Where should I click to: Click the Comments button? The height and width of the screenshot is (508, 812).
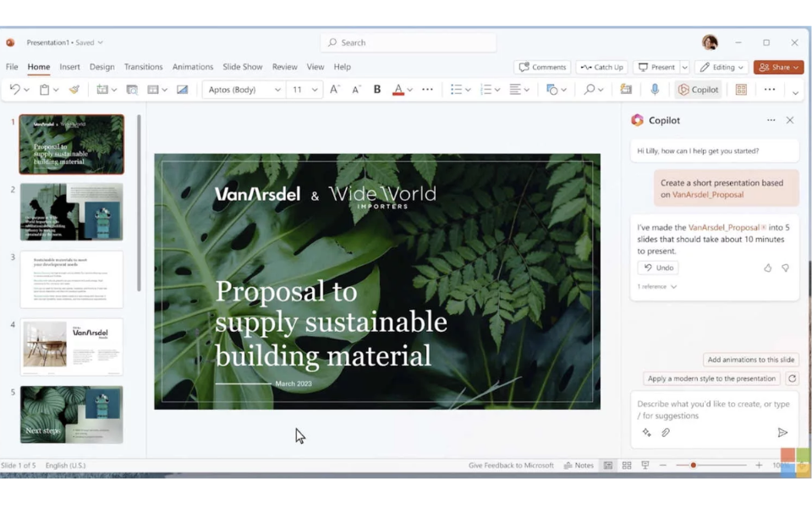(542, 68)
